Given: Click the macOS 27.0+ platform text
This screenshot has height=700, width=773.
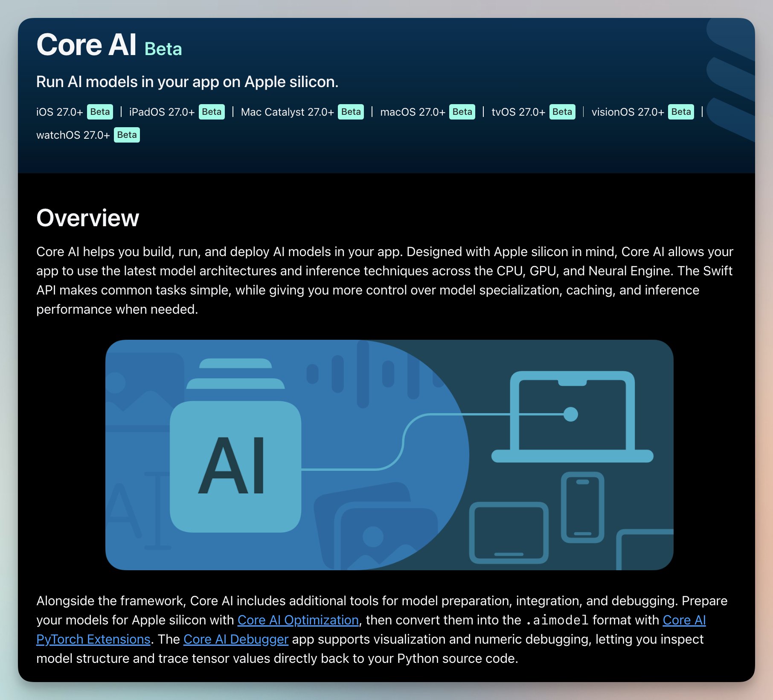Looking at the screenshot, I should (413, 112).
